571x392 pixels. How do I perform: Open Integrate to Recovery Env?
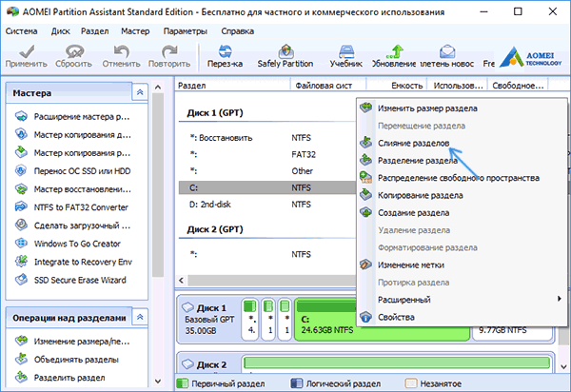click(x=73, y=262)
